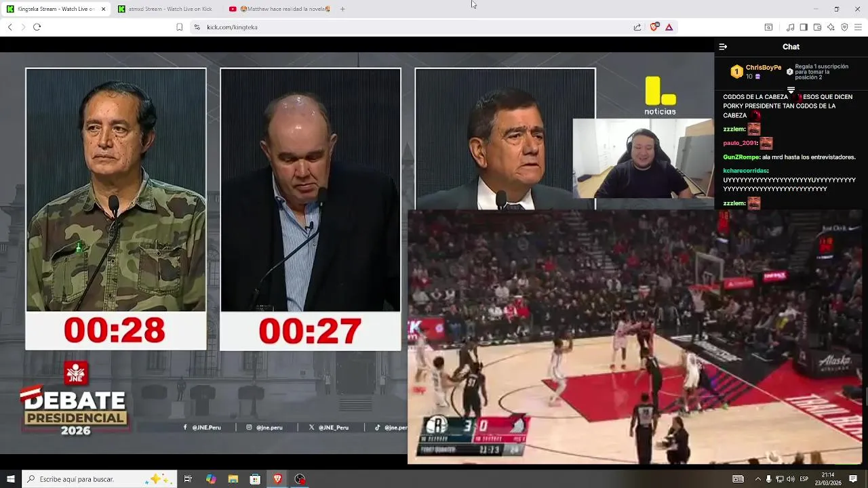868x488 pixels.
Task: Close the Kingteka Stream tab
Action: pyautogui.click(x=104, y=9)
